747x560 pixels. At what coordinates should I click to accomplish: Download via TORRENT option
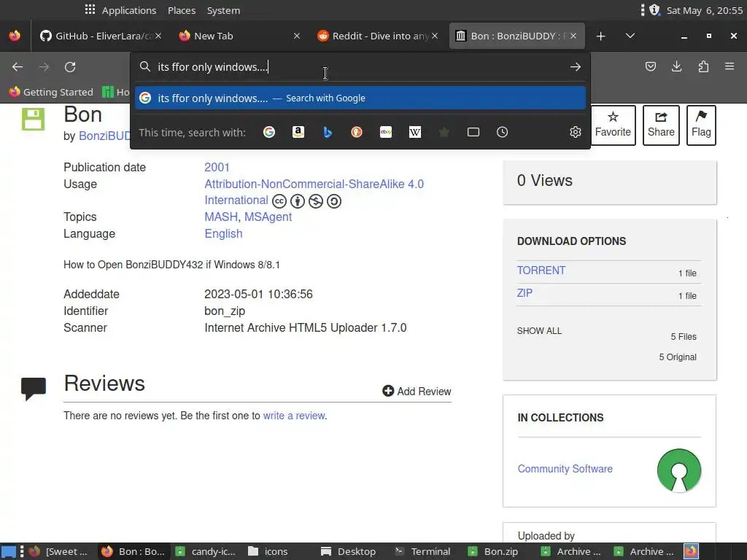point(541,271)
